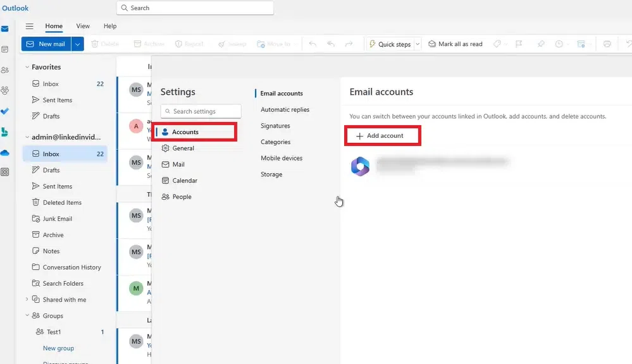Open Deleted Items folder
632x364 pixels.
tap(65, 202)
